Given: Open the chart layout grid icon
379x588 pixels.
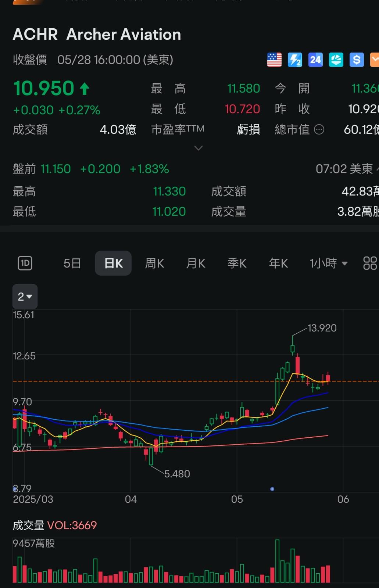Looking at the screenshot, I should [x=370, y=263].
